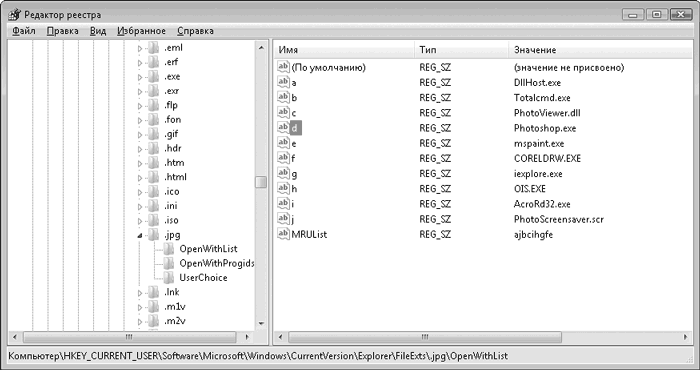Select the UserChoice folder icon
Screen dimensions: 700x370
pyautogui.click(x=168, y=277)
